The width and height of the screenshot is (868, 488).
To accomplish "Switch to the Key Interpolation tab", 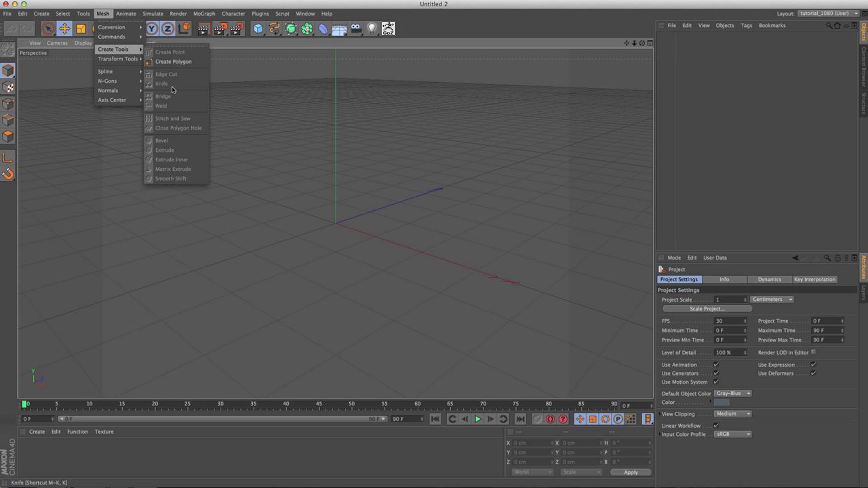I will coord(815,279).
